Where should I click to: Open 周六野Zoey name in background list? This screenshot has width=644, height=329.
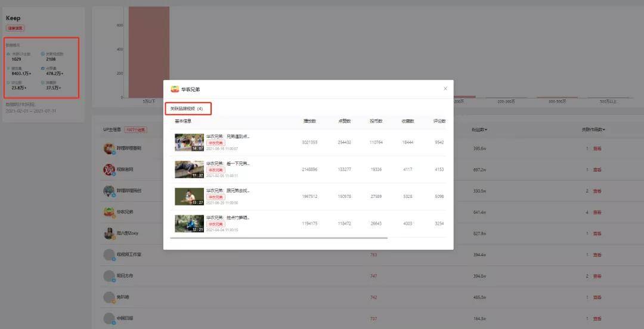coord(128,233)
